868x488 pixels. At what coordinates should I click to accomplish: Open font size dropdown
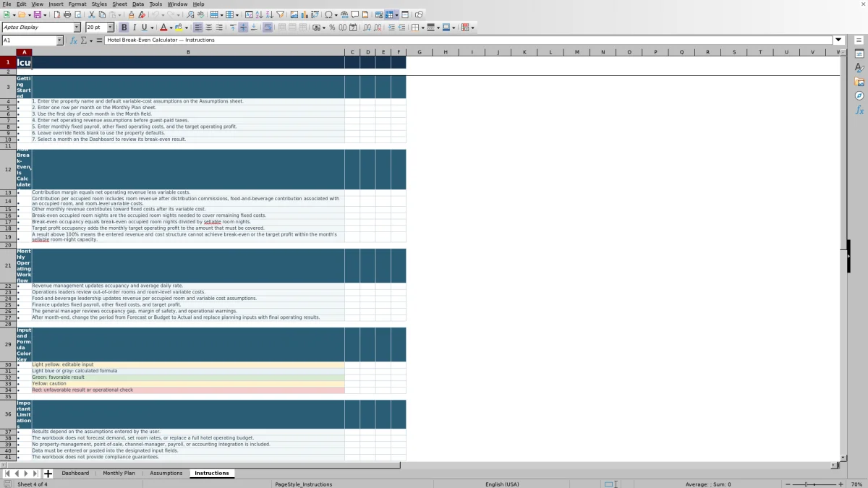pyautogui.click(x=111, y=27)
